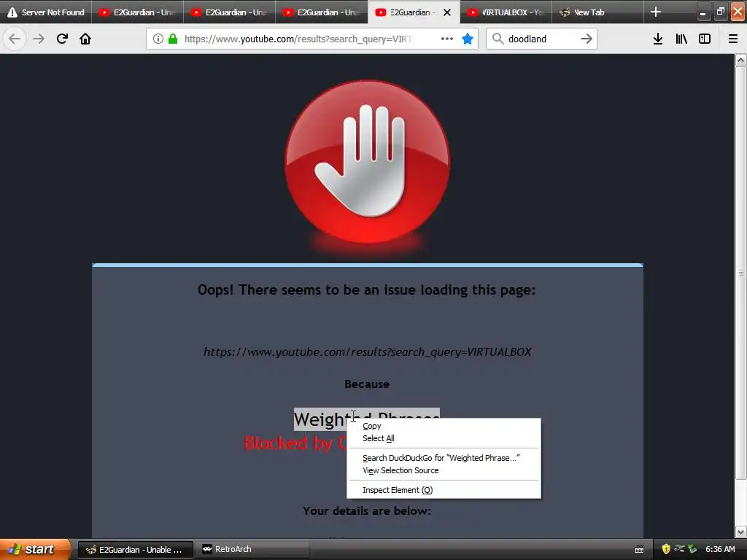Switch to the New Tab tab
This screenshot has width=747, height=560.
pos(597,12)
